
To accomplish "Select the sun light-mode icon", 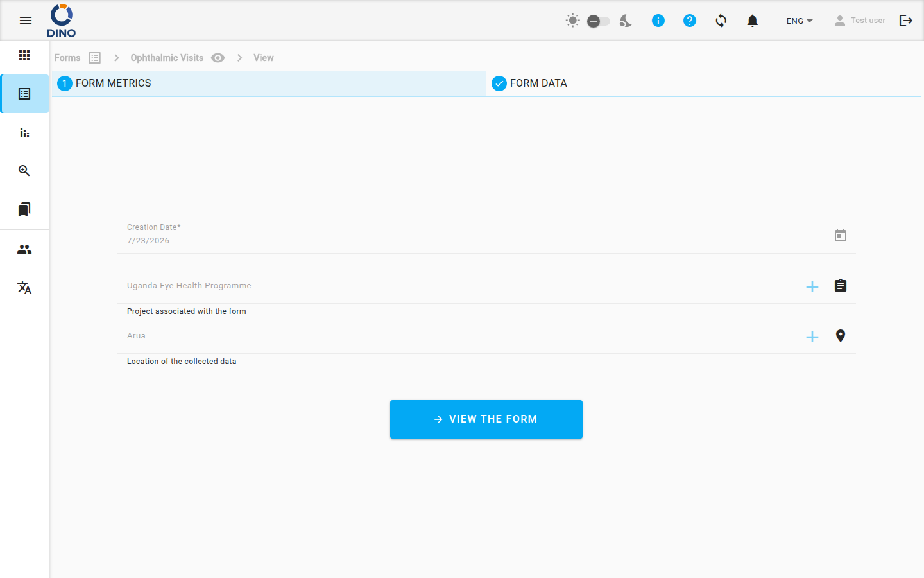I will 573,21.
